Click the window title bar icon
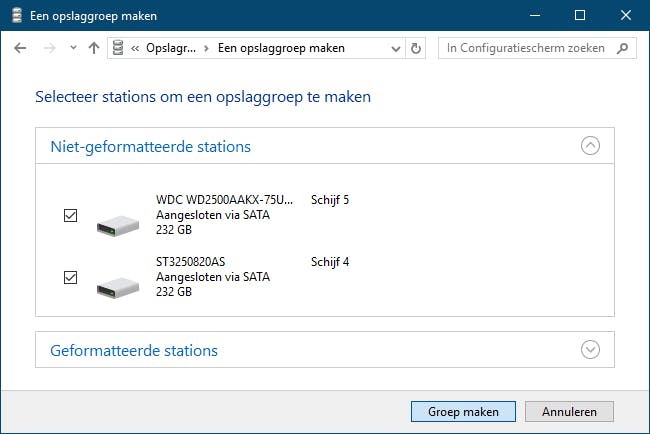650x434 pixels. [x=14, y=16]
